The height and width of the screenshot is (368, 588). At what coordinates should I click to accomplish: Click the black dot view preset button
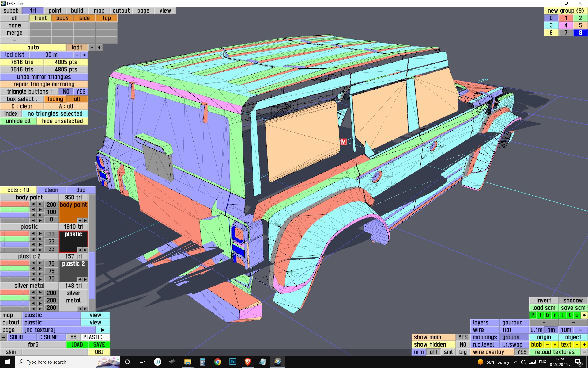pos(584,315)
